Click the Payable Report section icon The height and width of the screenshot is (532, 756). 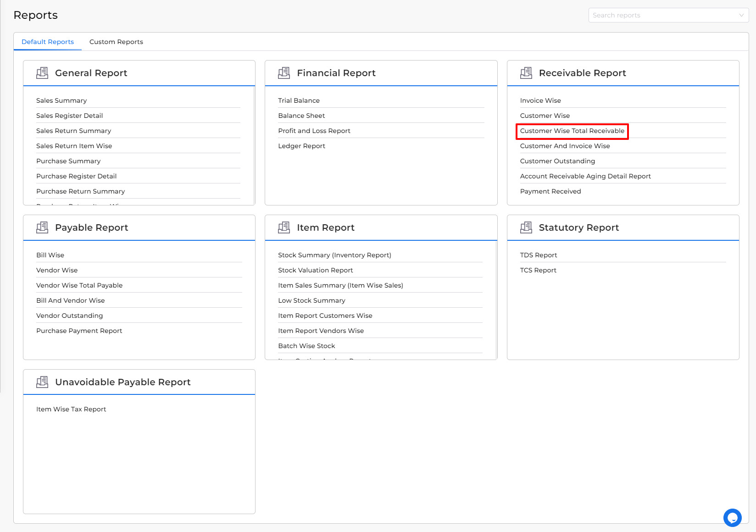pyautogui.click(x=42, y=227)
